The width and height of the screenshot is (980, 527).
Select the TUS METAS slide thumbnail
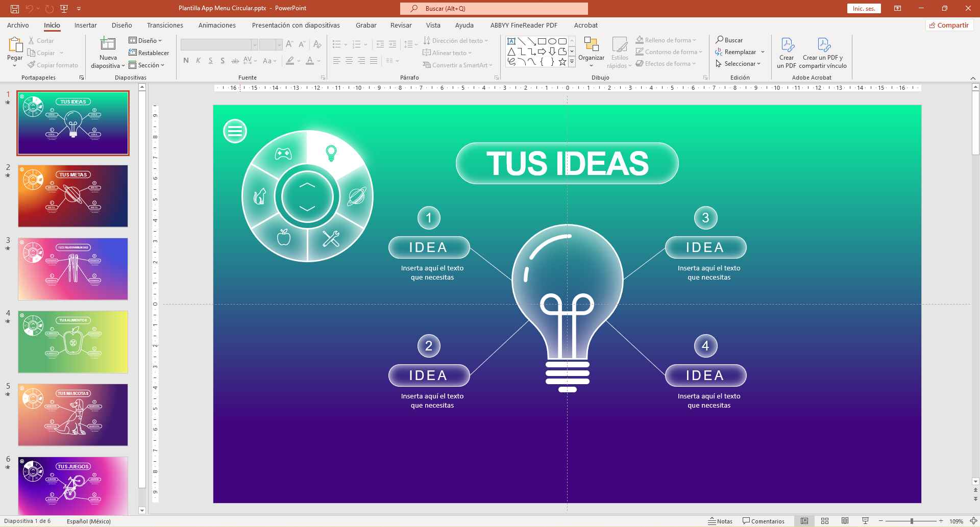click(x=73, y=196)
